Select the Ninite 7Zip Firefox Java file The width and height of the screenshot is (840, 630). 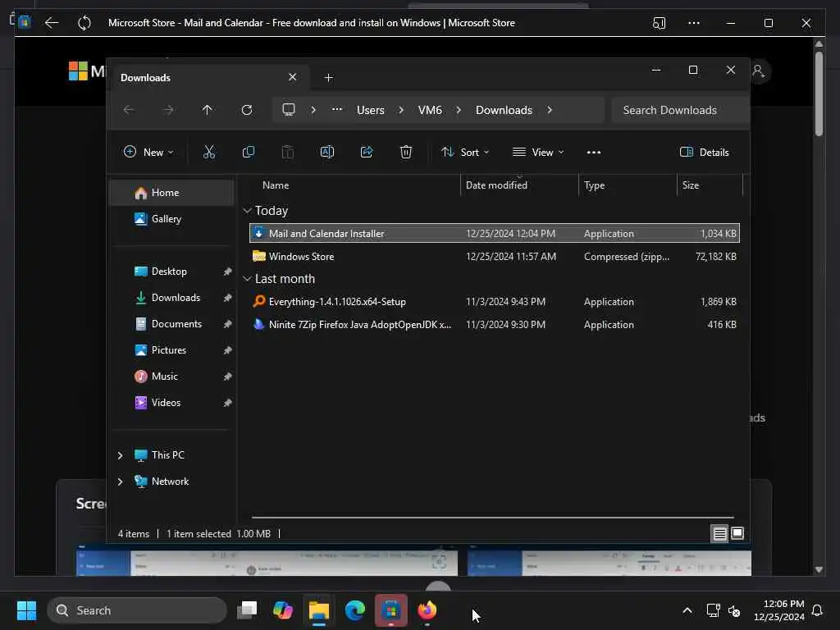click(495, 325)
